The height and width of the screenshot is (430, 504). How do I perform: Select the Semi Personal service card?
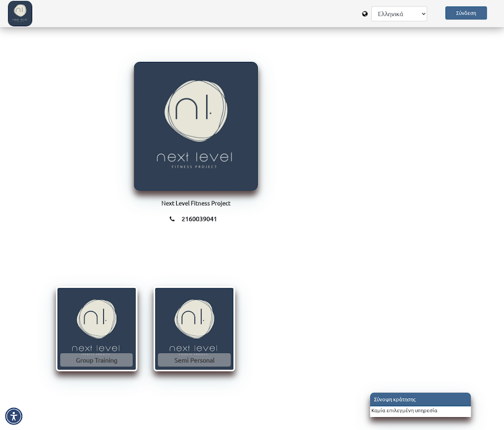tap(195, 329)
